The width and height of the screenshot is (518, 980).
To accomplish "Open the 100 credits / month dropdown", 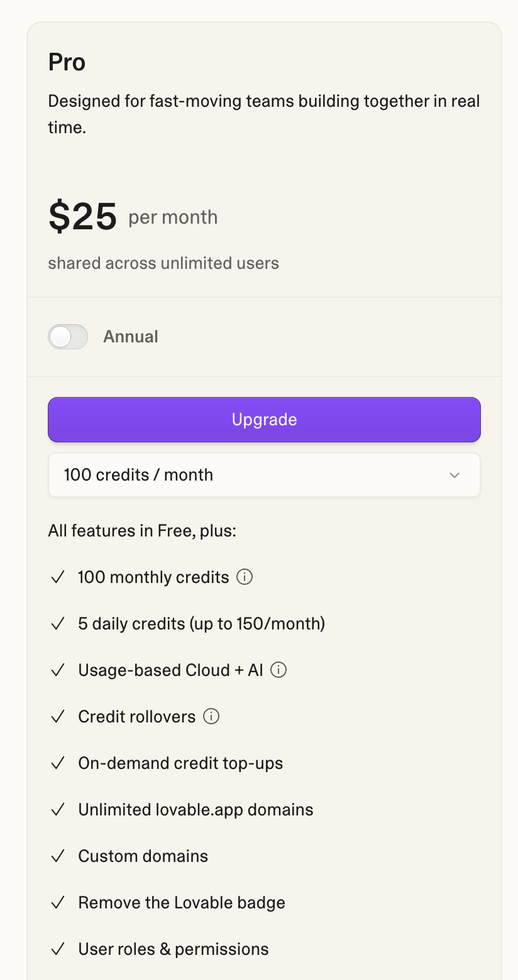I will pos(264,475).
